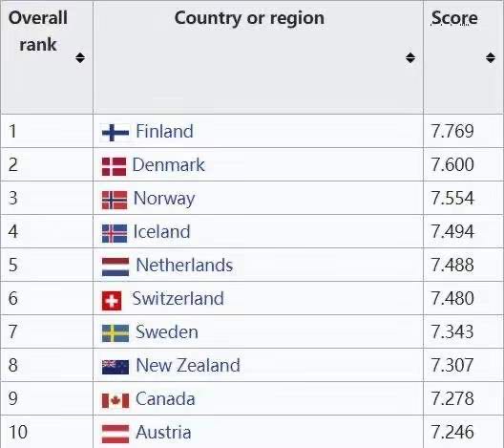The image size is (504, 448).
Task: Click the Finland flag icon
Action: pyautogui.click(x=115, y=132)
